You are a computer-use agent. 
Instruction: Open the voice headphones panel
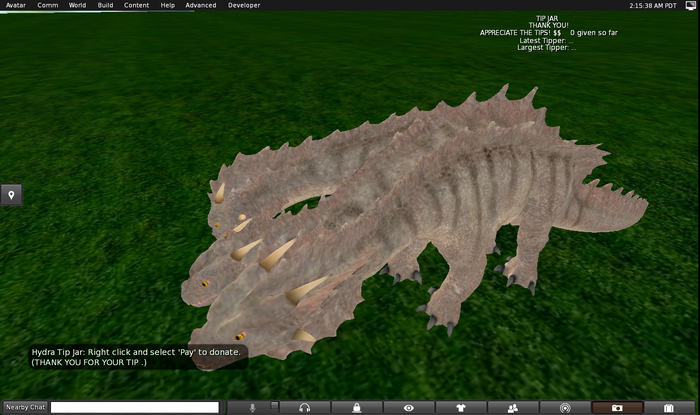[x=304, y=407]
